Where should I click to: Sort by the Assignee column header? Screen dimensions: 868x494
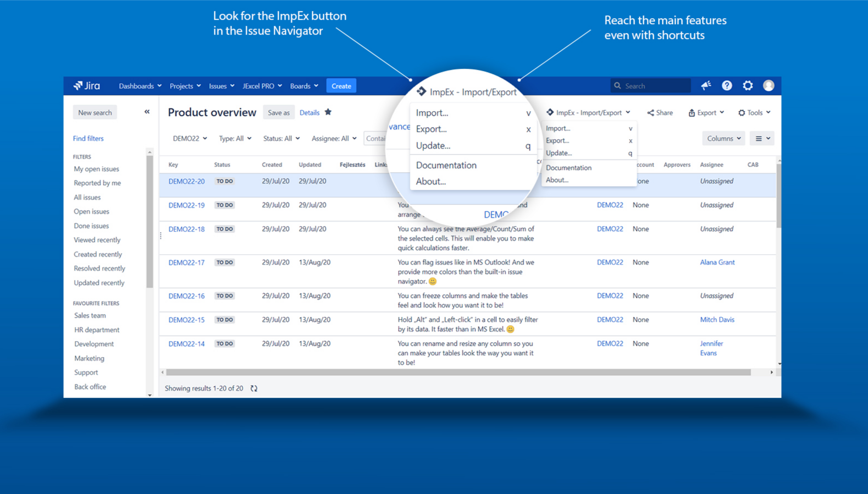[711, 164]
